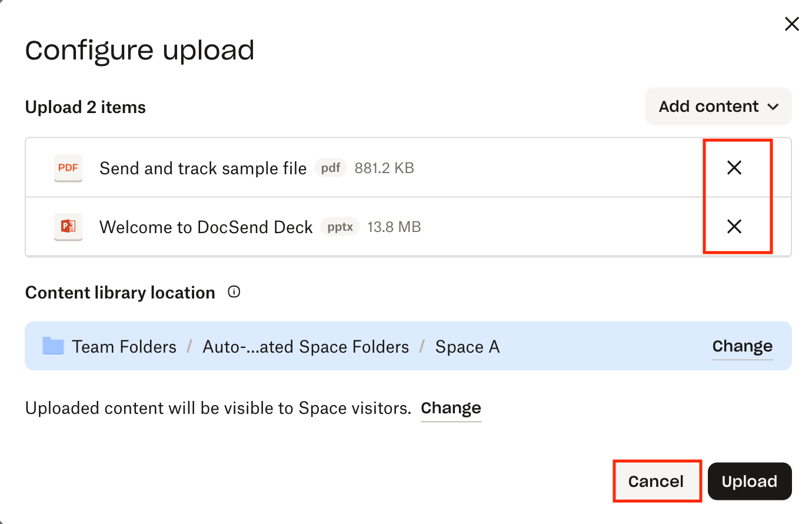Click Space A in the breadcrumb
812x524 pixels.
click(x=467, y=347)
